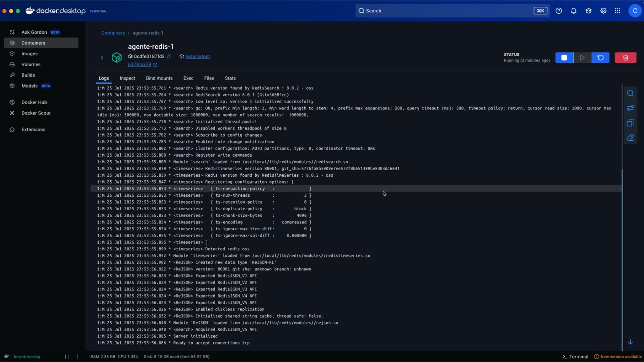This screenshot has width=644, height=362.
Task: Delete container using red trash button
Action: (x=625, y=58)
